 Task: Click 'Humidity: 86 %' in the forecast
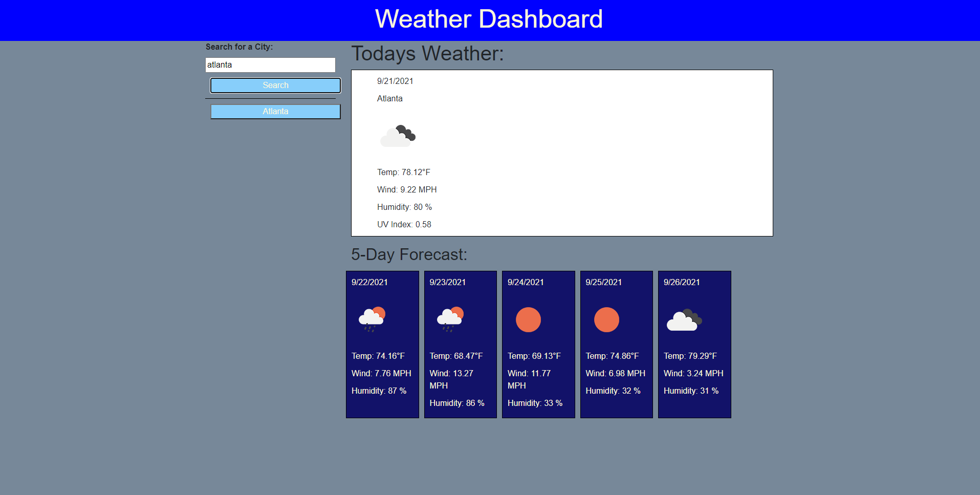(x=457, y=403)
